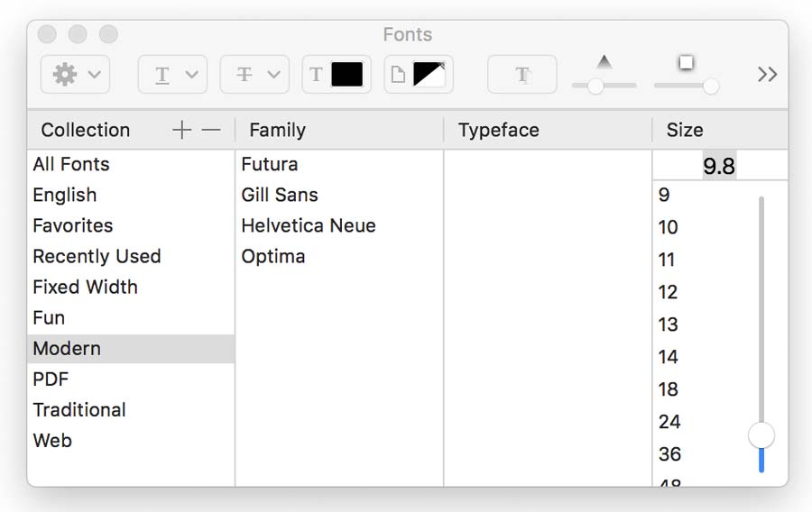Screen dimensions: 812x512
Task: Choose font size 24 from list
Action: click(669, 422)
